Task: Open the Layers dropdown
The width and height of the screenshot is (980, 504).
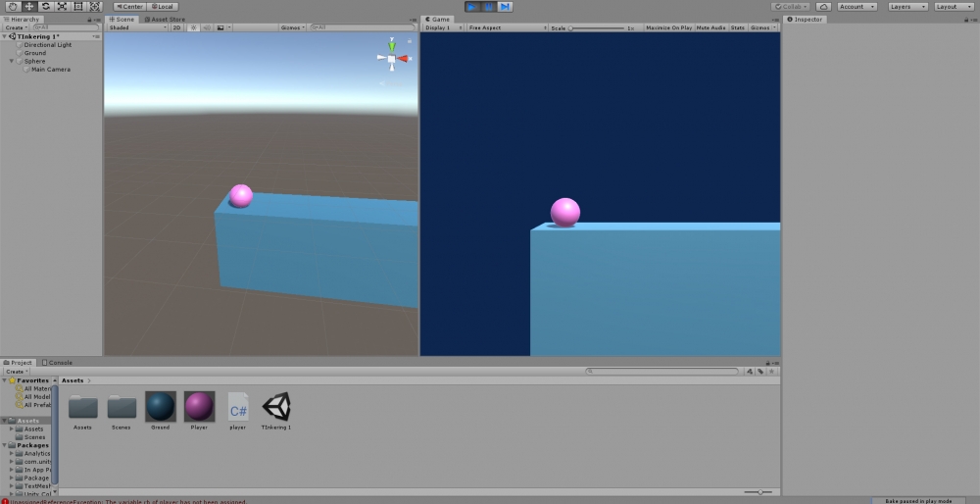Action: (907, 6)
